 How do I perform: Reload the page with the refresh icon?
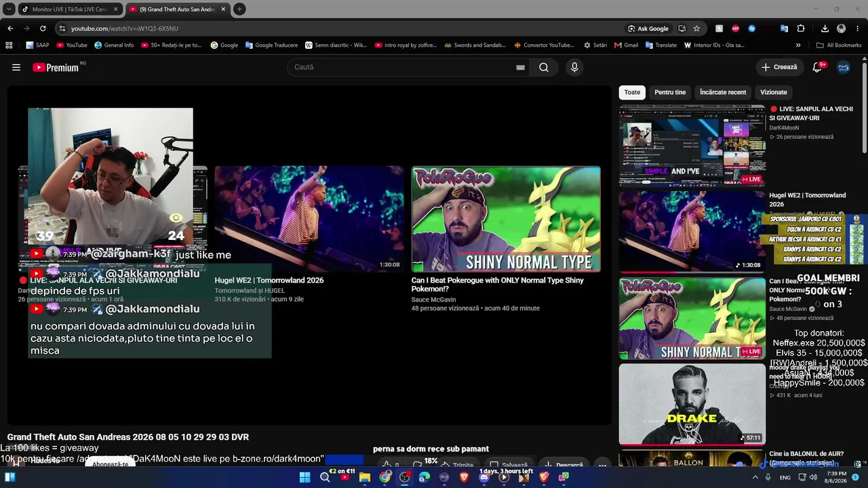coord(43,28)
